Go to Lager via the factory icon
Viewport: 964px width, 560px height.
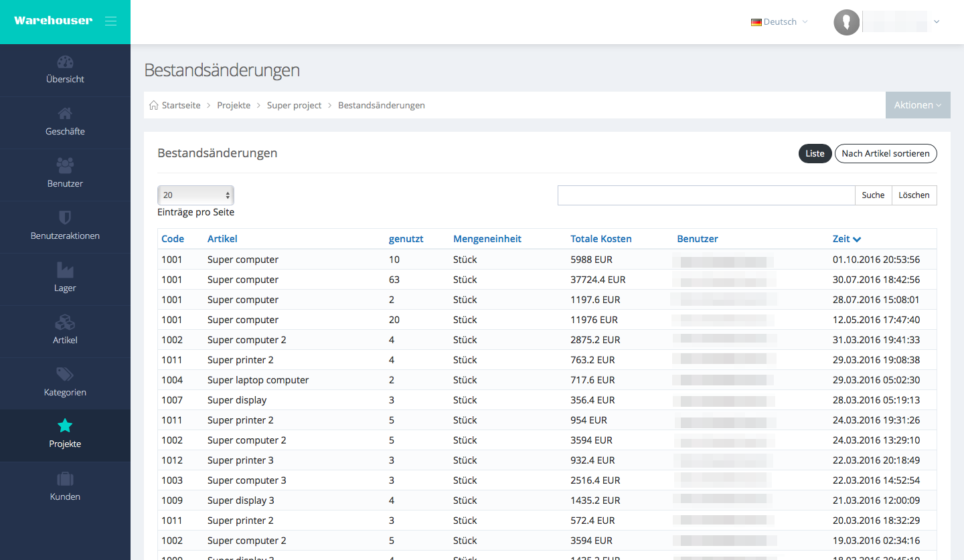[x=65, y=270]
